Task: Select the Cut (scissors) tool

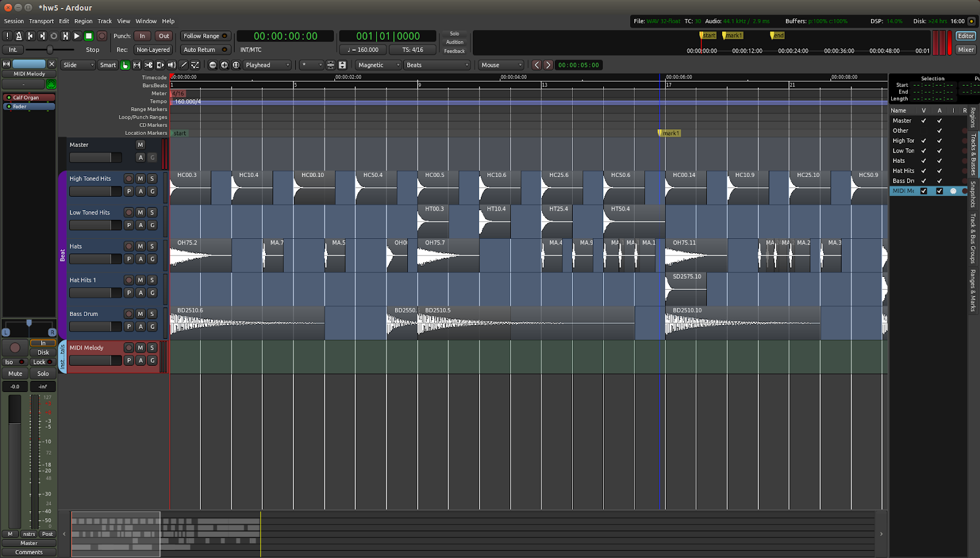Action: coord(149,65)
